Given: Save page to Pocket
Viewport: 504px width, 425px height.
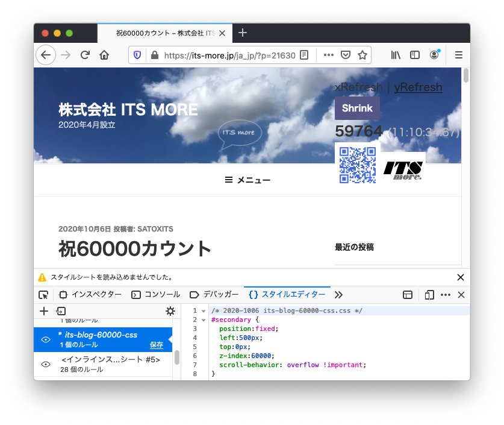Looking at the screenshot, I should [x=346, y=55].
